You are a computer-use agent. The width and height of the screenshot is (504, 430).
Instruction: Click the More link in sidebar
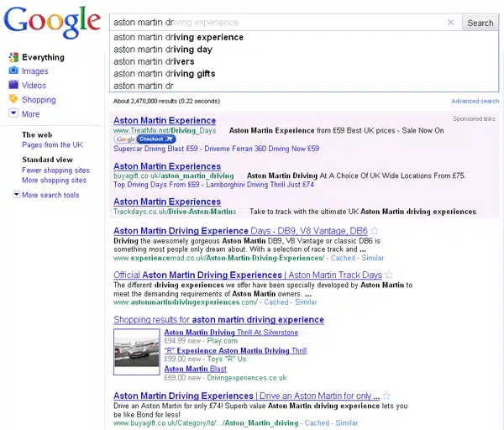[x=30, y=114]
